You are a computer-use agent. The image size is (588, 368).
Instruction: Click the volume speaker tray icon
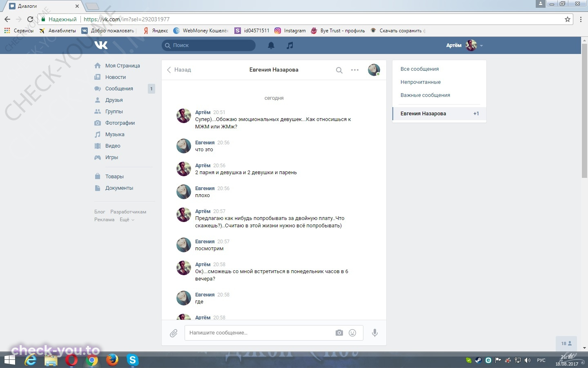[528, 360]
